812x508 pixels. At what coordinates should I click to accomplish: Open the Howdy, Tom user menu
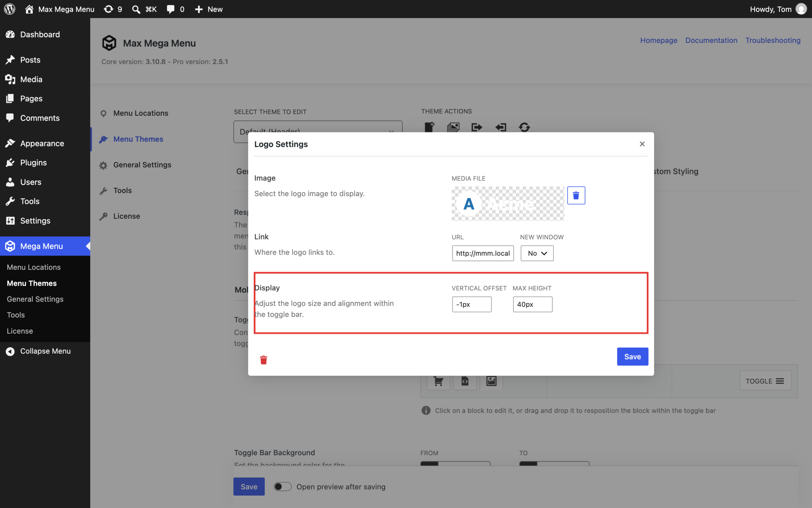tap(778, 9)
